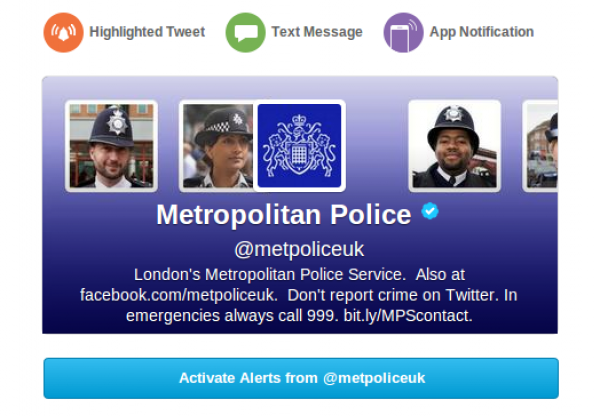View photo of female officer in checkered hat
This screenshot has width=600, height=416.
217,146
